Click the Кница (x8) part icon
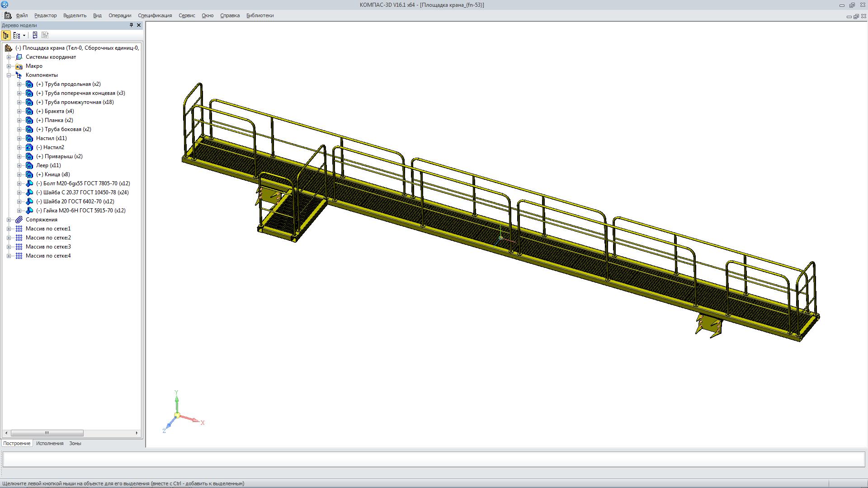 (29, 174)
